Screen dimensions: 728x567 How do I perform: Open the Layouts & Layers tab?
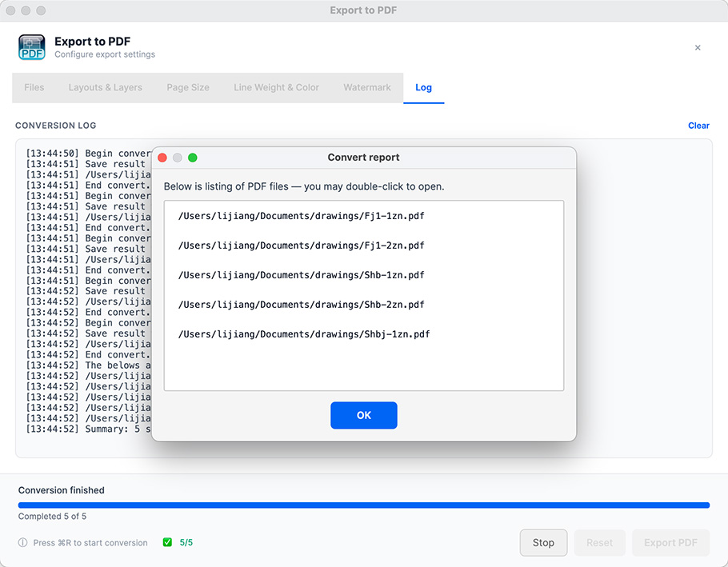click(x=106, y=88)
